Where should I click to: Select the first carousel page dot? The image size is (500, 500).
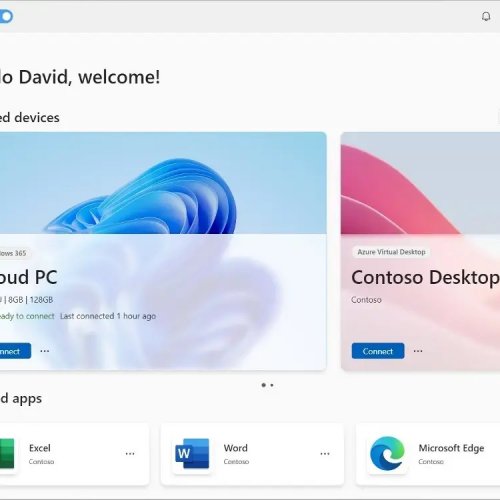click(264, 385)
